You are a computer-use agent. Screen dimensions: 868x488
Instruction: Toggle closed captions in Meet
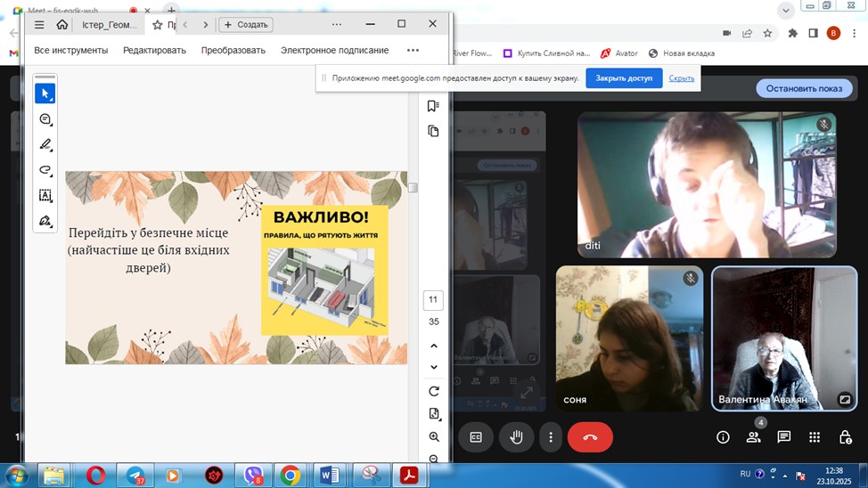(476, 437)
